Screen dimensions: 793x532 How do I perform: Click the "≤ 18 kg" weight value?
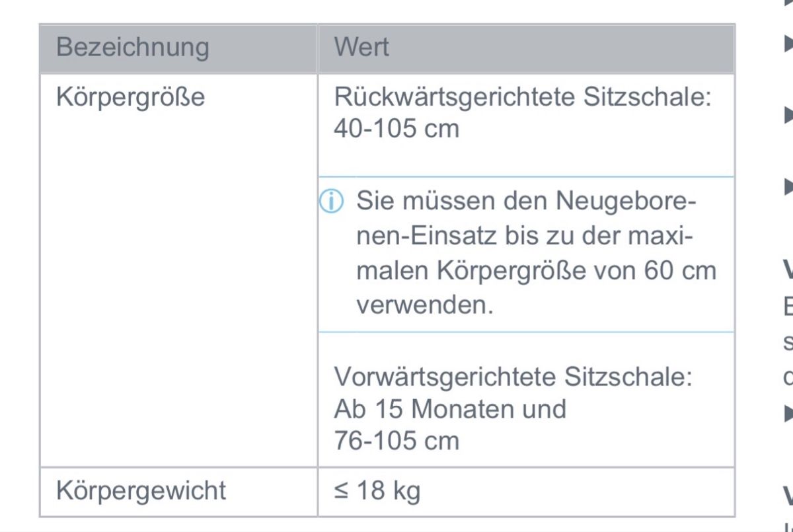coord(377,490)
